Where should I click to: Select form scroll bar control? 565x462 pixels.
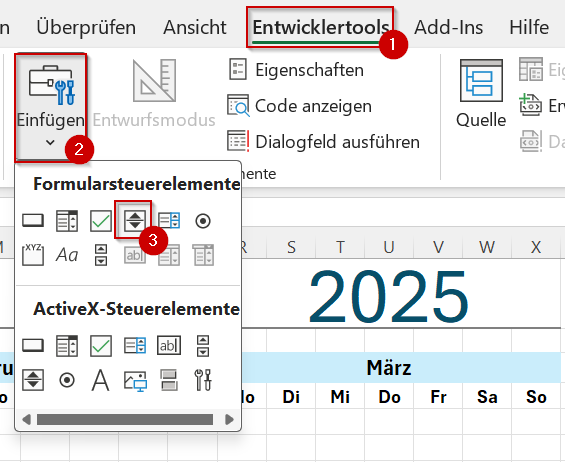coord(101,254)
